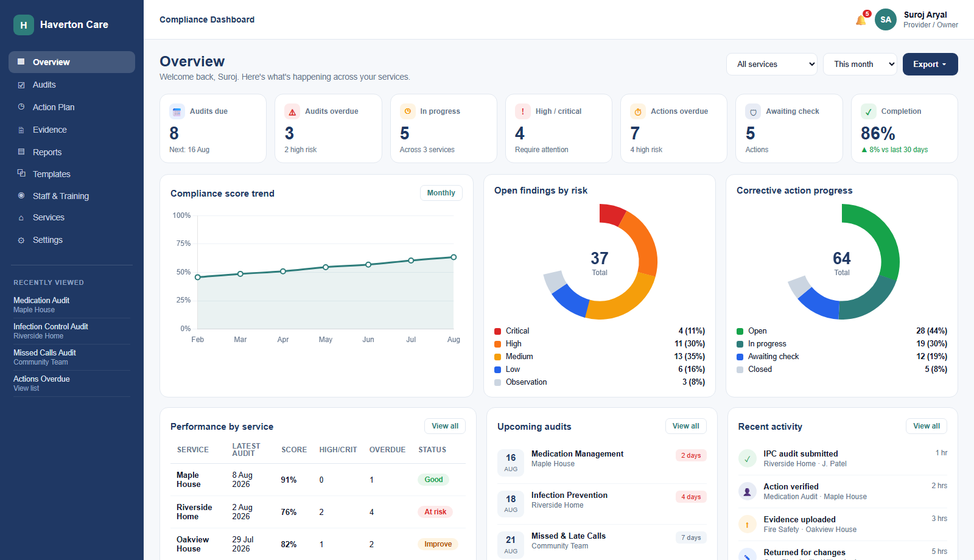The image size is (974, 560).
Task: Click the 86% completion value
Action: [x=878, y=133]
